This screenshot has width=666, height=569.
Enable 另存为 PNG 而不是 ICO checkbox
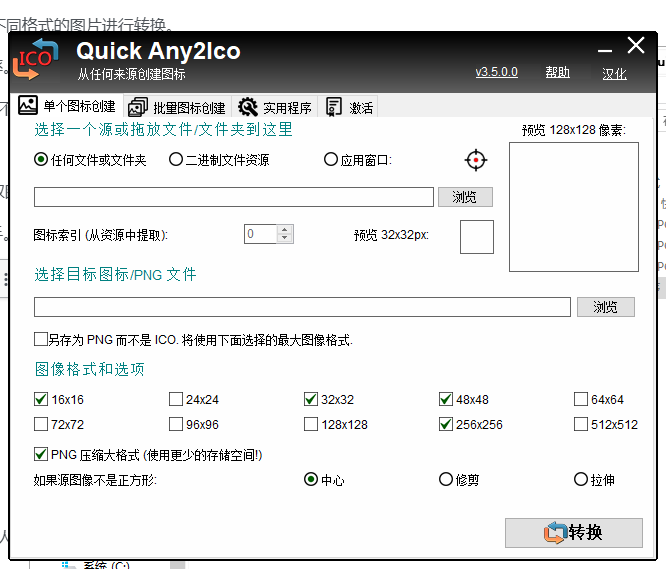click(41, 340)
